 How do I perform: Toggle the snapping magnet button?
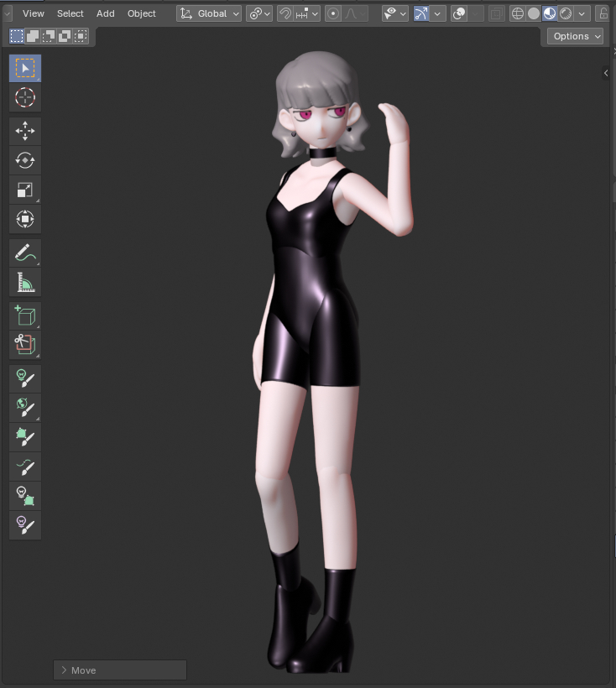point(285,13)
